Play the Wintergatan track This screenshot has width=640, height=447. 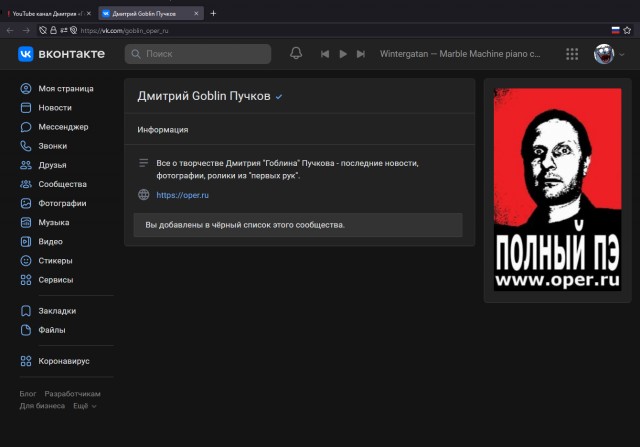click(343, 54)
